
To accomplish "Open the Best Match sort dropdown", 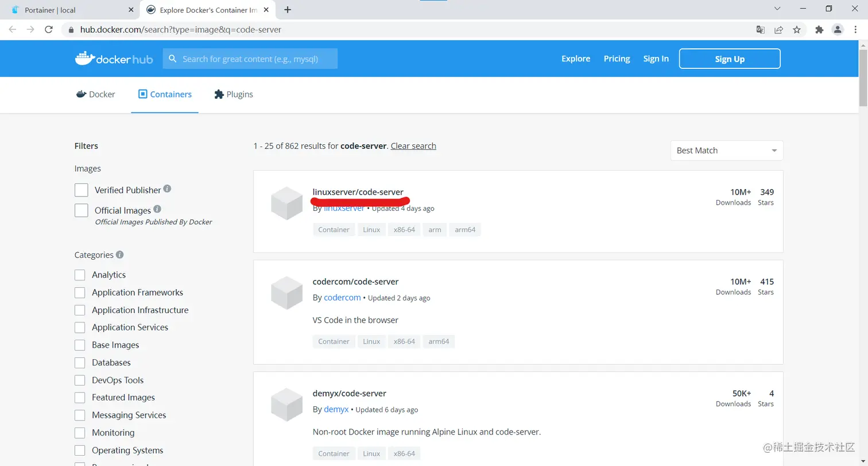I will pos(727,151).
